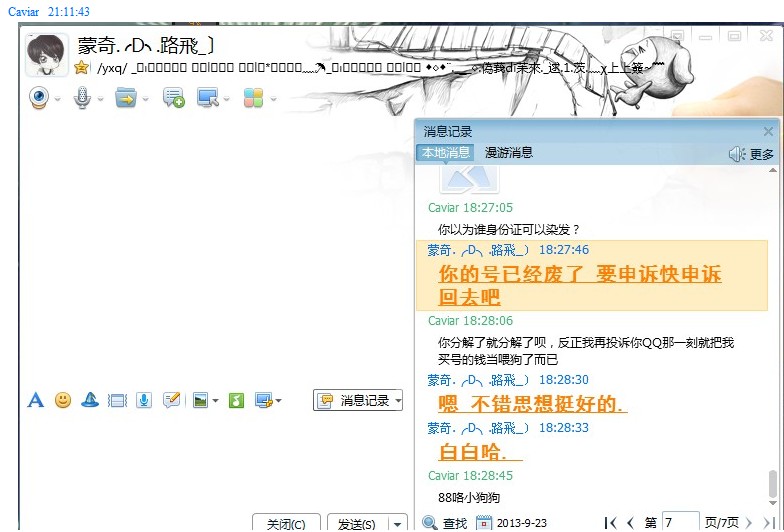Click message 你分解了就分解了呗
This screenshot has width=784, height=532.
point(586,351)
